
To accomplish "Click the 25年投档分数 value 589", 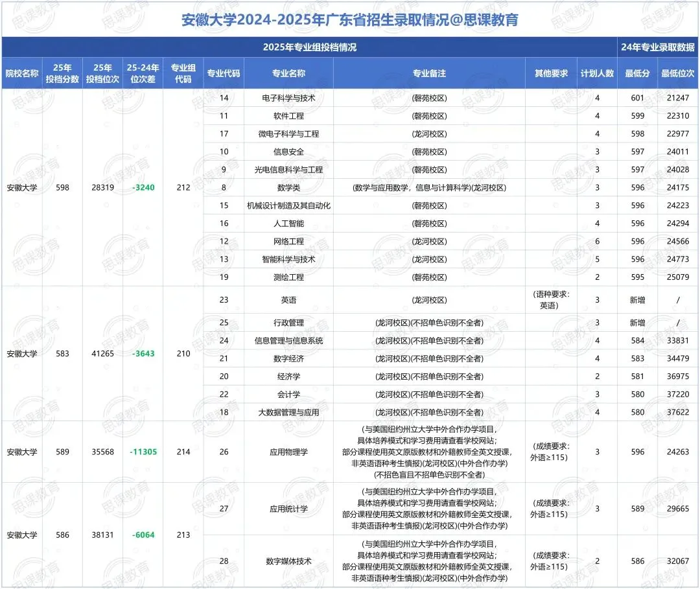I will [62, 452].
